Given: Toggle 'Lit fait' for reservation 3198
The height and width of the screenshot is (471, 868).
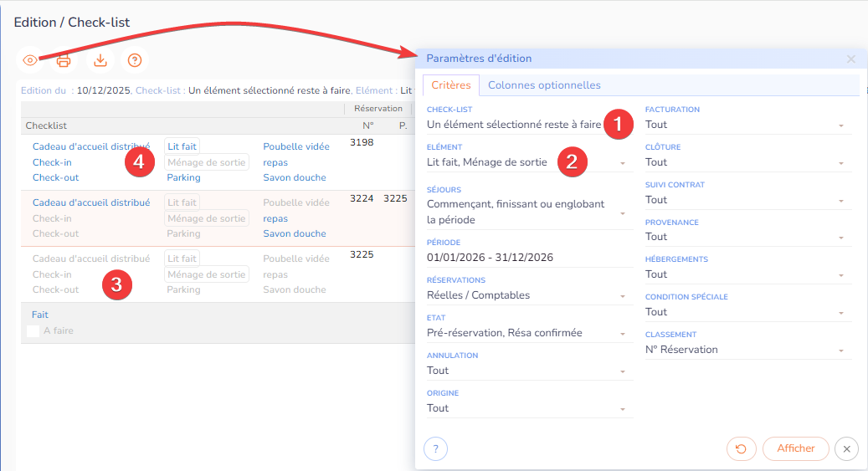Looking at the screenshot, I should click(182, 146).
